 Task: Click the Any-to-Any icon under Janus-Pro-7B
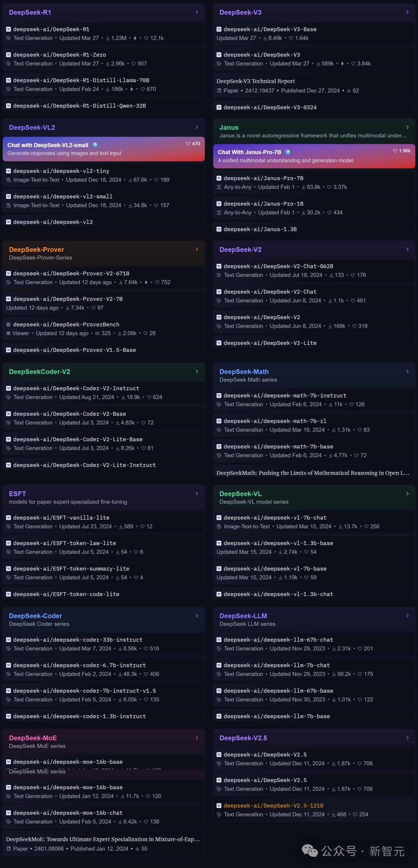[219, 187]
